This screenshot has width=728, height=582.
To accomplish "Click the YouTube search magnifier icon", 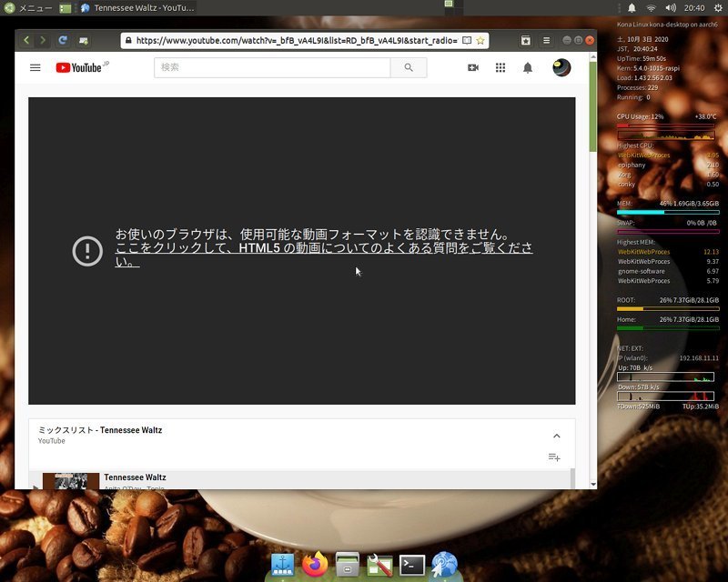I will coord(409,67).
